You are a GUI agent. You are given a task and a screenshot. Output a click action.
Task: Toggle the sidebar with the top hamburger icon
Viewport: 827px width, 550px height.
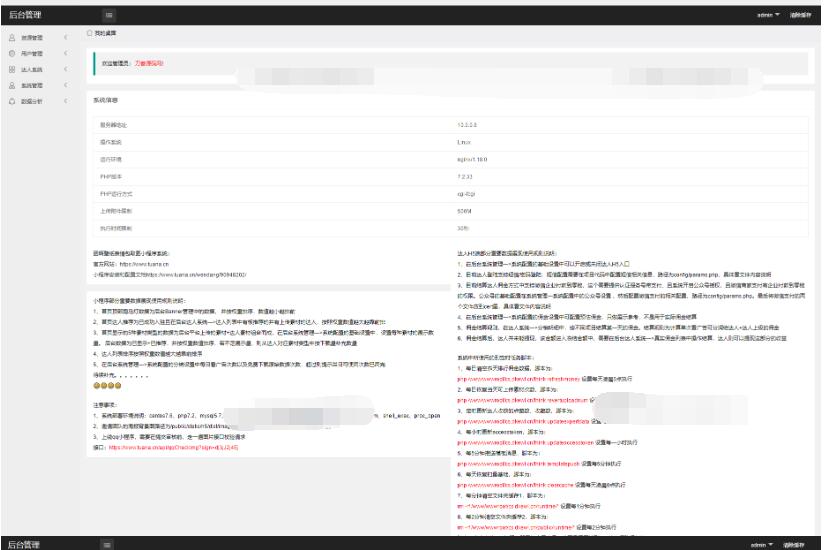pos(109,15)
